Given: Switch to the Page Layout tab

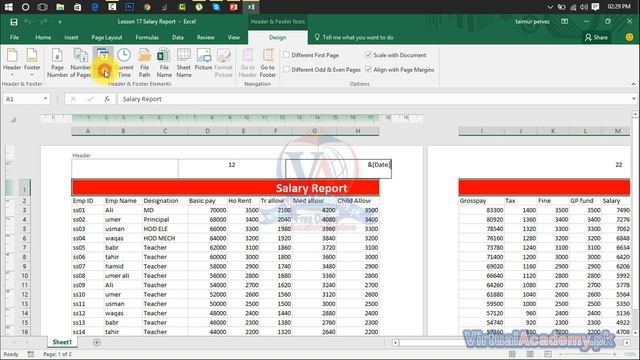Looking at the screenshot, I should click(107, 37).
